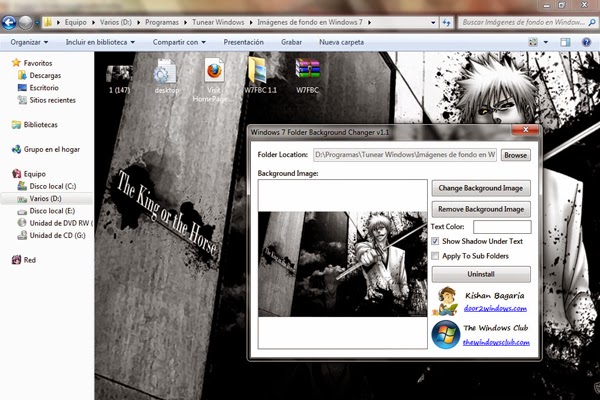Jump to Equipo in the breadcrumb
The width and height of the screenshot is (600, 400).
[75, 23]
